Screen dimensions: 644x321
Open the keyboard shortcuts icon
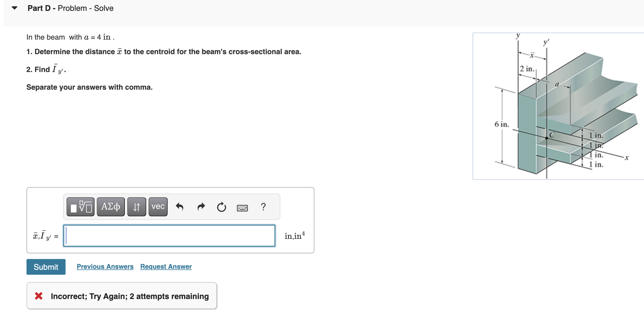click(242, 208)
